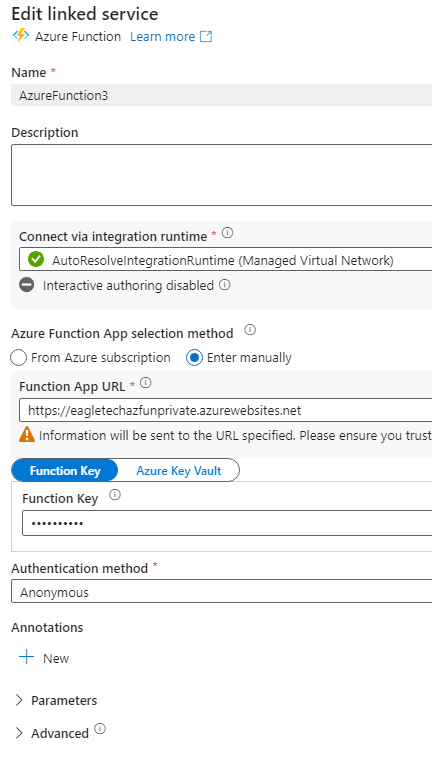Click the Interactive authoring disabled icon
This screenshot has width=432, height=771.
pos(27,285)
